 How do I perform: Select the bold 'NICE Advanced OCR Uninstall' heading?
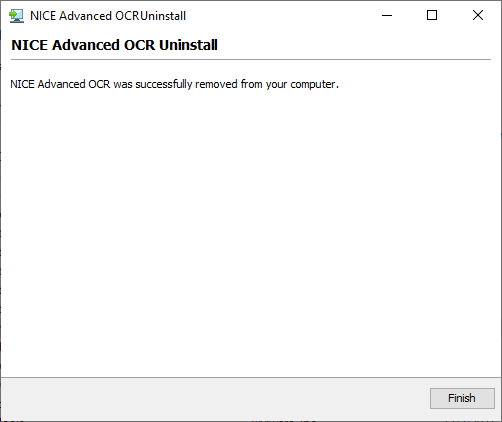click(x=114, y=45)
